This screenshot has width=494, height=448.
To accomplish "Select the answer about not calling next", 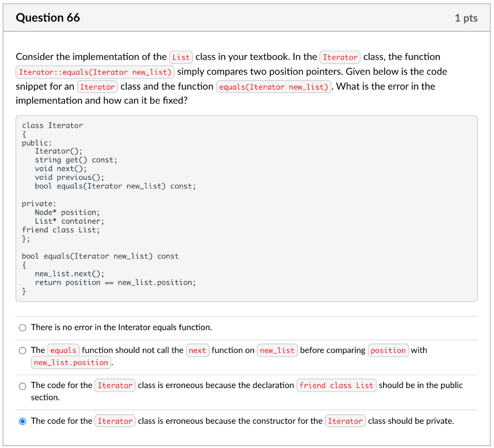I will point(22,350).
